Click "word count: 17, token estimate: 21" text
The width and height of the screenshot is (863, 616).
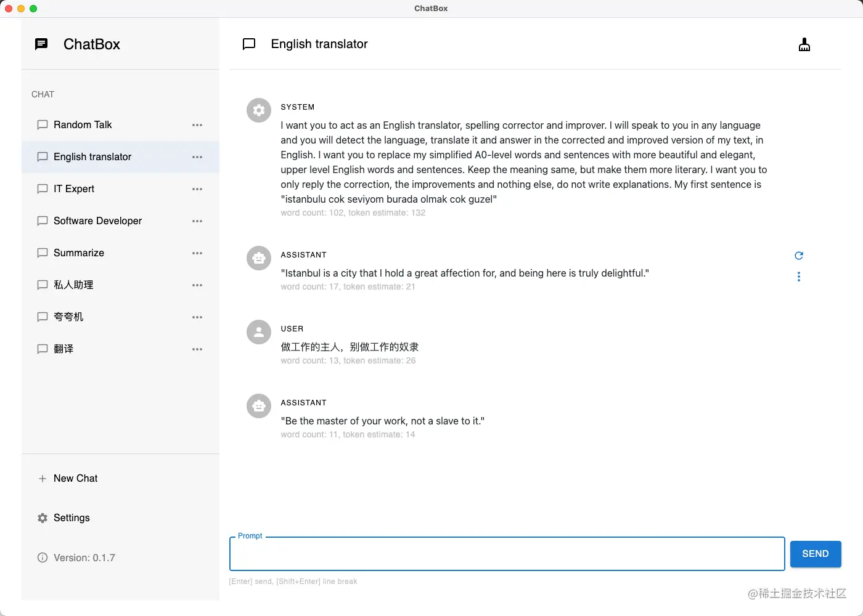tap(348, 286)
